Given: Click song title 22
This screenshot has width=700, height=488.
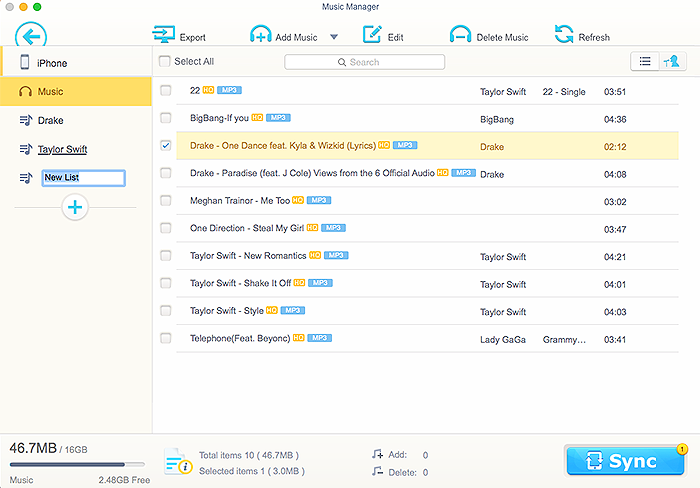Looking at the screenshot, I should (x=195, y=91).
